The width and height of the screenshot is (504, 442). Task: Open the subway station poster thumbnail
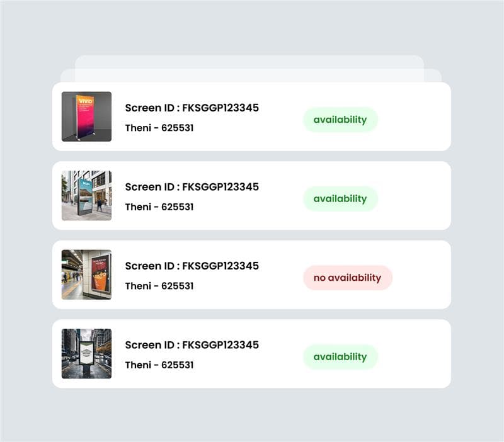(x=86, y=275)
